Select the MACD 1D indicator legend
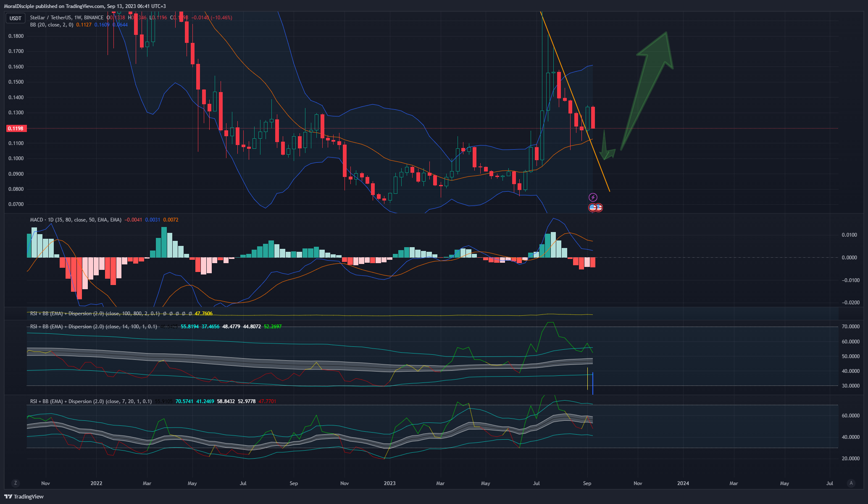868x504 pixels. (76, 220)
